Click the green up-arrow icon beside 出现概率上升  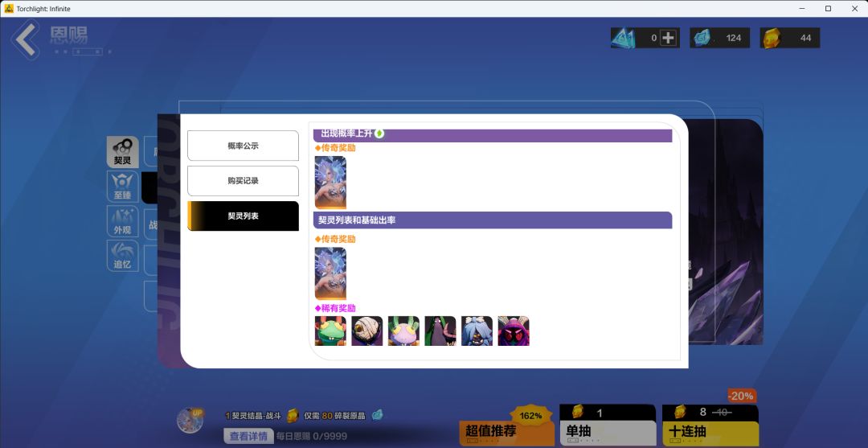[x=379, y=134]
